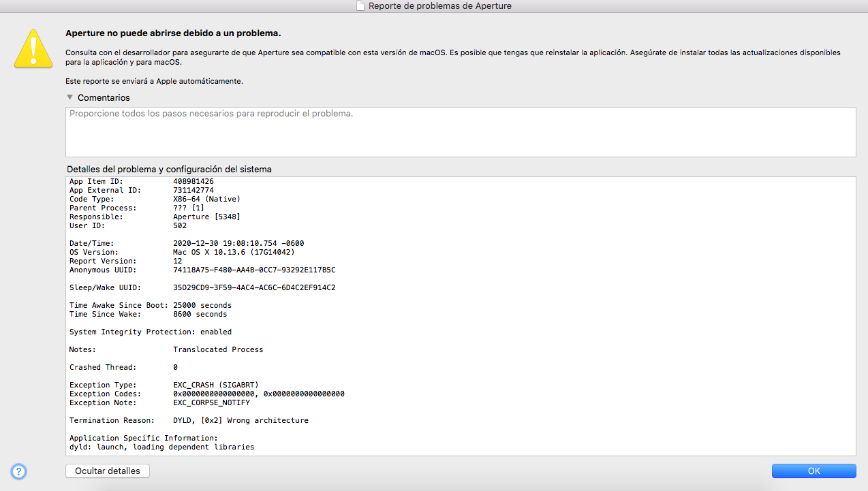The height and width of the screenshot is (491, 868).
Task: Click the System Integrity Protection: enabled line
Action: coord(151,332)
